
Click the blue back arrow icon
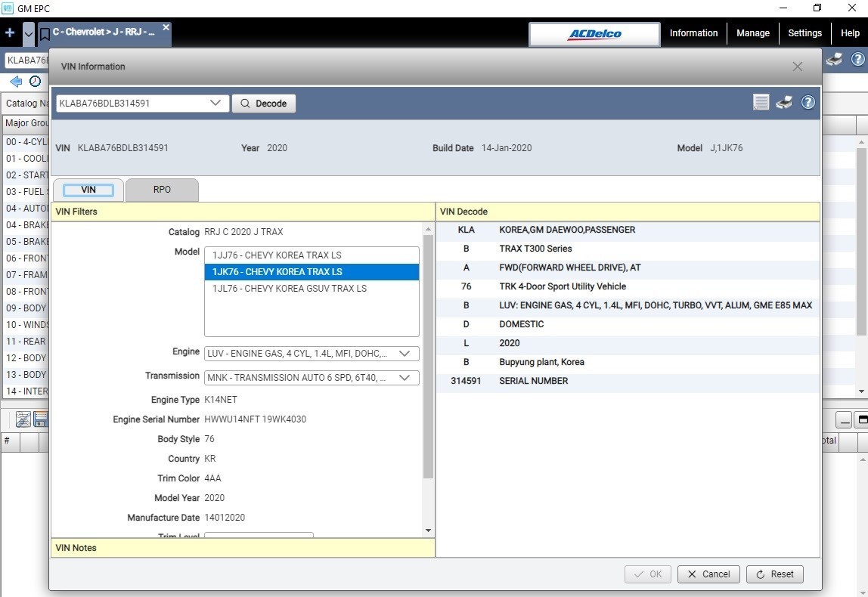coord(16,82)
